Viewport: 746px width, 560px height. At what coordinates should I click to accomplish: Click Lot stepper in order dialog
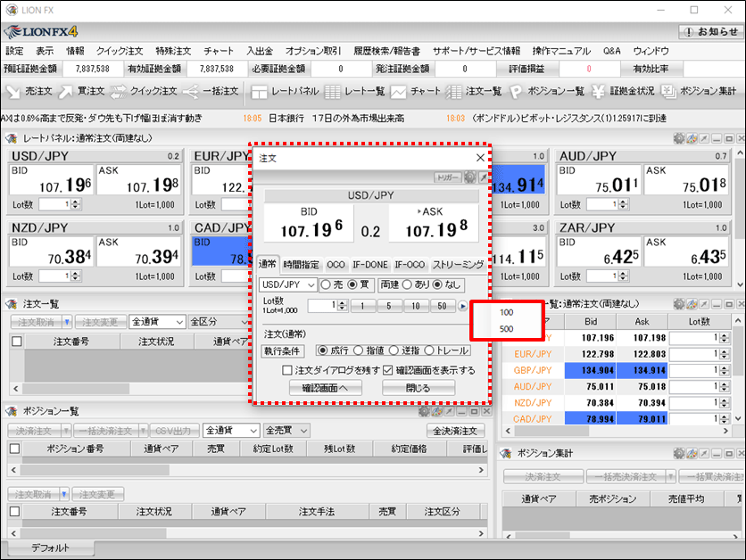[x=342, y=306]
